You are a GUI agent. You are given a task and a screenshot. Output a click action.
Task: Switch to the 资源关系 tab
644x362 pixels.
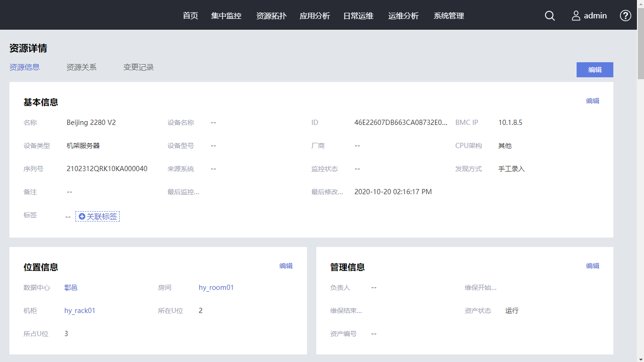pos(82,67)
